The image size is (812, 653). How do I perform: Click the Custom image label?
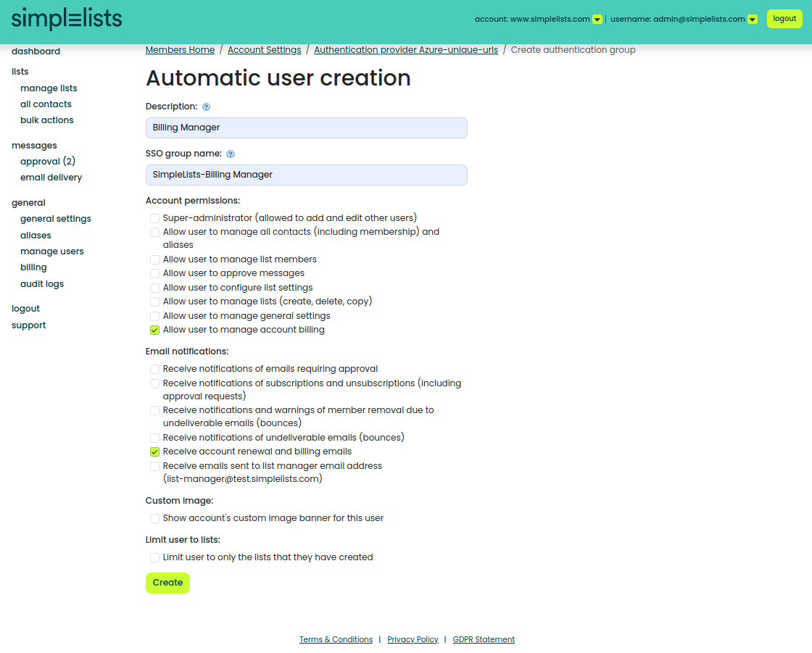pyautogui.click(x=179, y=502)
